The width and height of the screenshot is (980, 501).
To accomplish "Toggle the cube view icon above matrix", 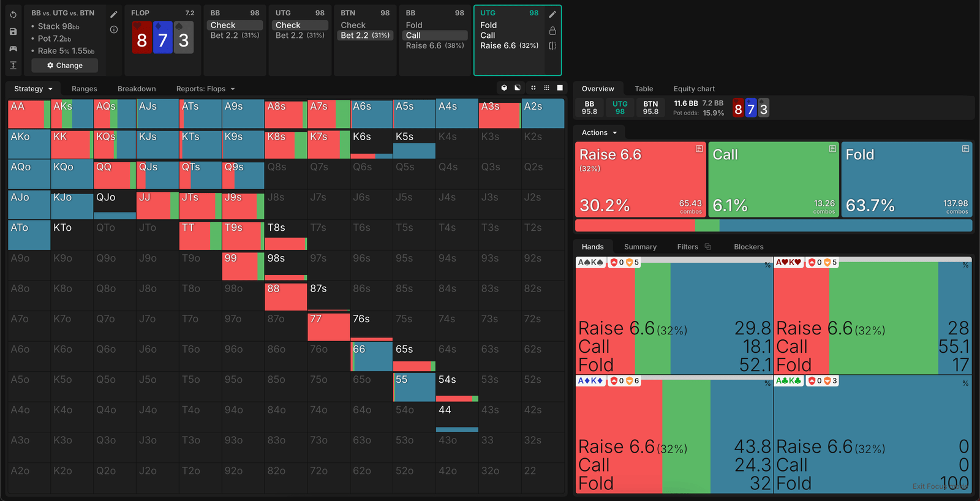I will click(x=504, y=88).
